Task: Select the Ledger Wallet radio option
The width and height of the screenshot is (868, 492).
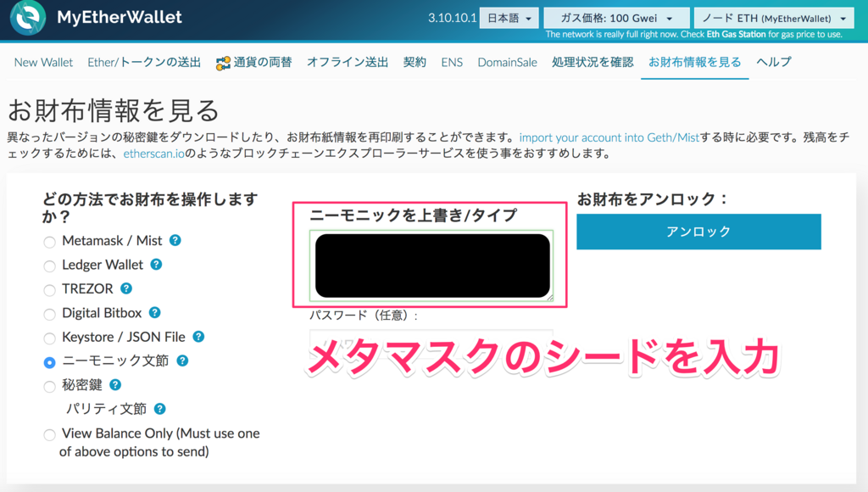Action: [x=50, y=266]
